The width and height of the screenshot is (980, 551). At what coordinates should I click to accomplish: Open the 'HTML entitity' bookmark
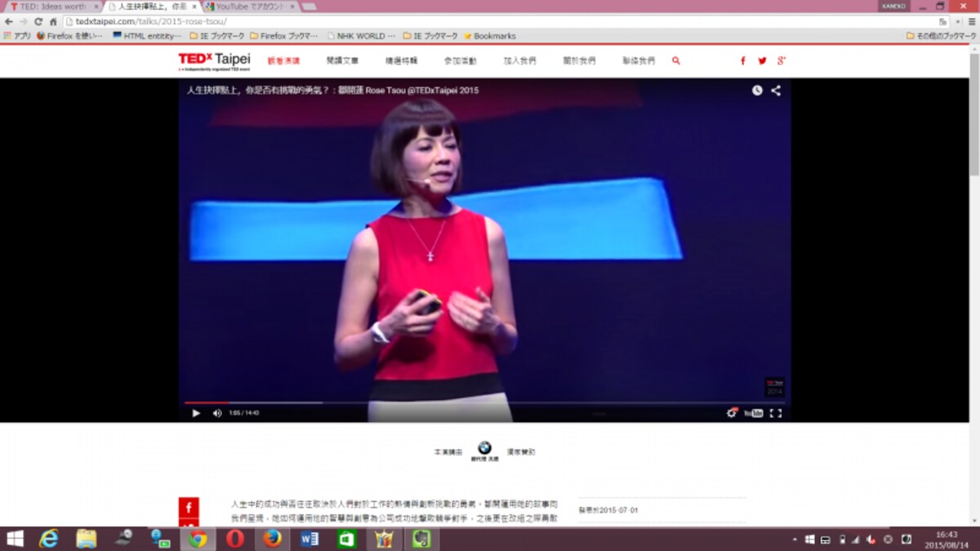click(x=147, y=36)
